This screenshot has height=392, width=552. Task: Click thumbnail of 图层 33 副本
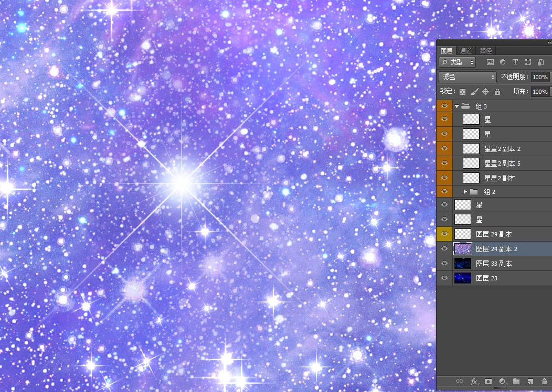(463, 263)
